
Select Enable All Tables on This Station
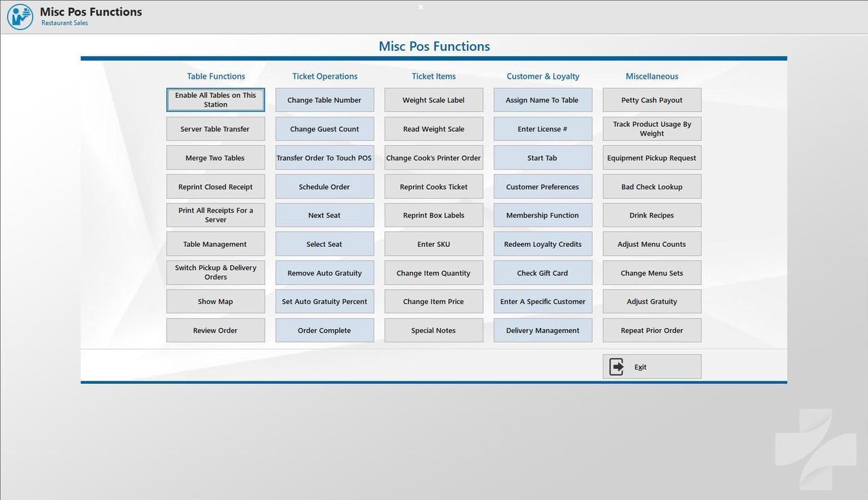tap(216, 100)
